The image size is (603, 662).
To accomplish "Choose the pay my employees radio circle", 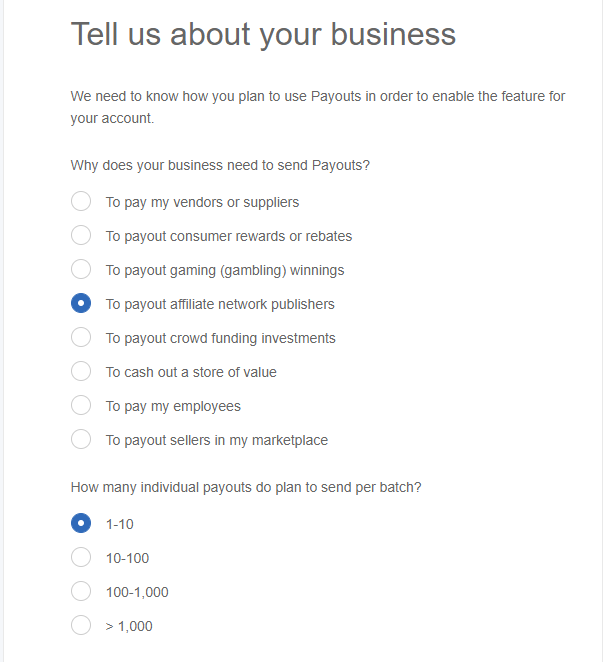I will [81, 406].
